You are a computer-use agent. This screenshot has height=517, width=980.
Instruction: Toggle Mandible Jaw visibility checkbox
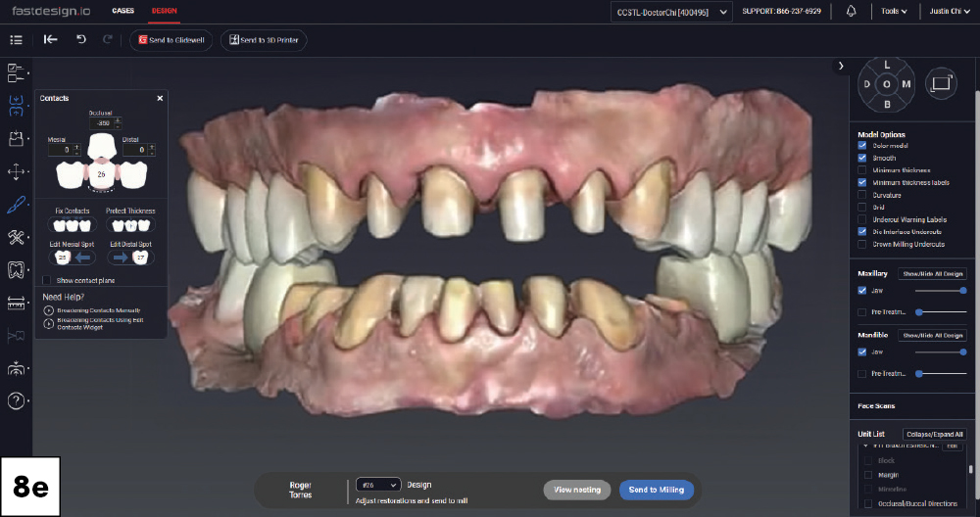861,352
